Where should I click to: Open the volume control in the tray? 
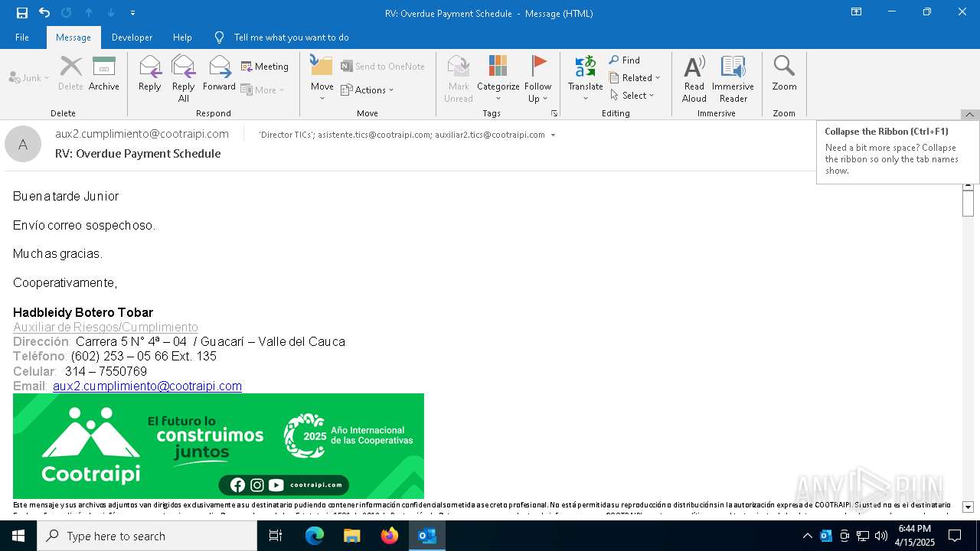click(881, 536)
